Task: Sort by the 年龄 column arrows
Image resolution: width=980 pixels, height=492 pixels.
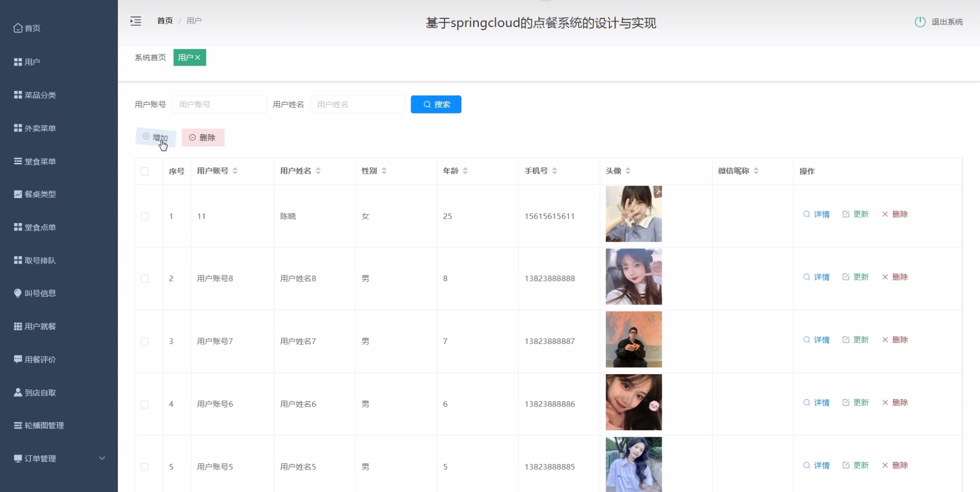Action: [465, 171]
